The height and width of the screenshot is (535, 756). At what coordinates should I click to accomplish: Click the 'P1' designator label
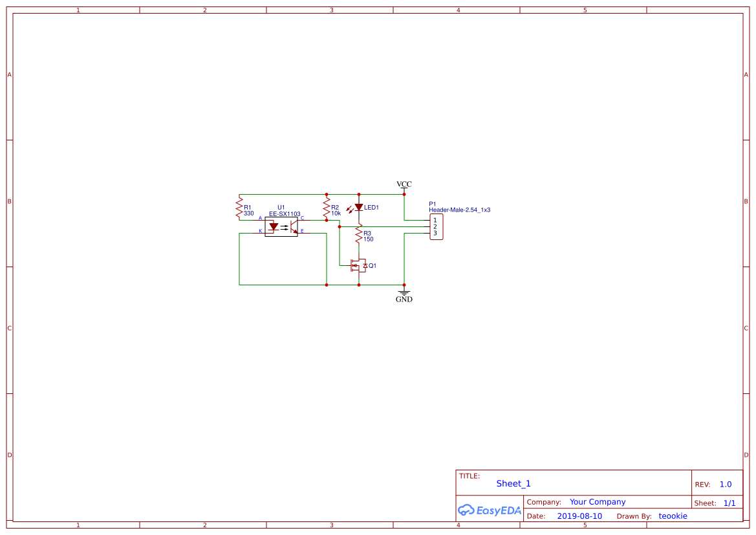433,204
